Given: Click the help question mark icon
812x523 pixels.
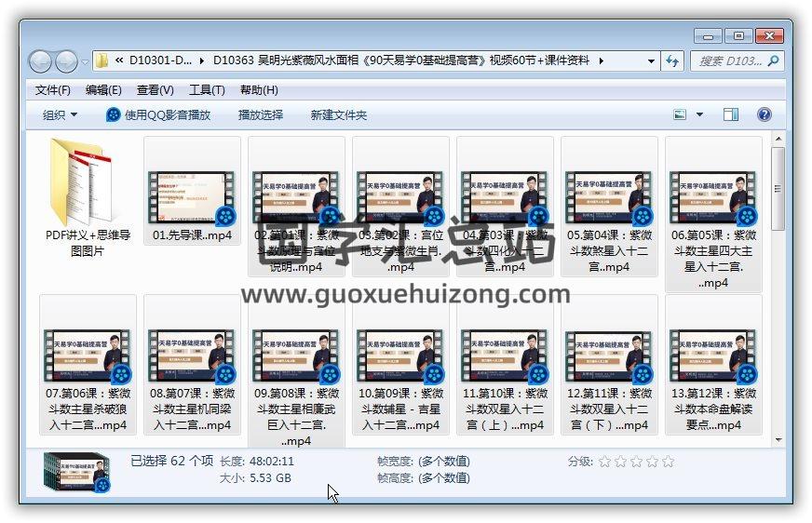Looking at the screenshot, I should [764, 114].
